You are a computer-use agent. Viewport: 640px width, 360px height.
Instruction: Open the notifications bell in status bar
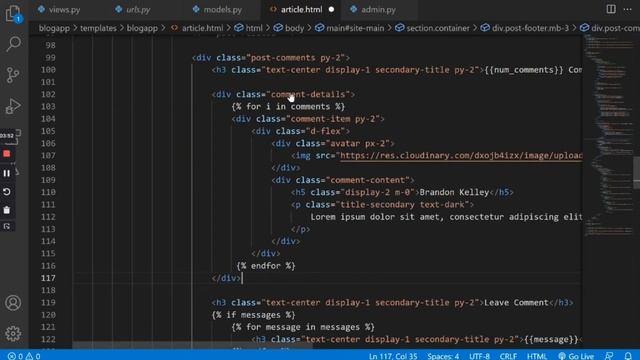click(x=628, y=356)
